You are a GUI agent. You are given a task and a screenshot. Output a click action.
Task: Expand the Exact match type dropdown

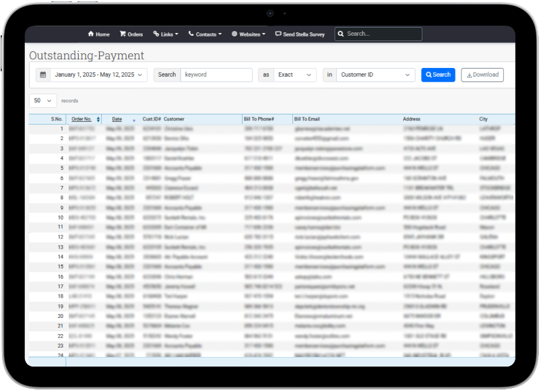(x=294, y=75)
